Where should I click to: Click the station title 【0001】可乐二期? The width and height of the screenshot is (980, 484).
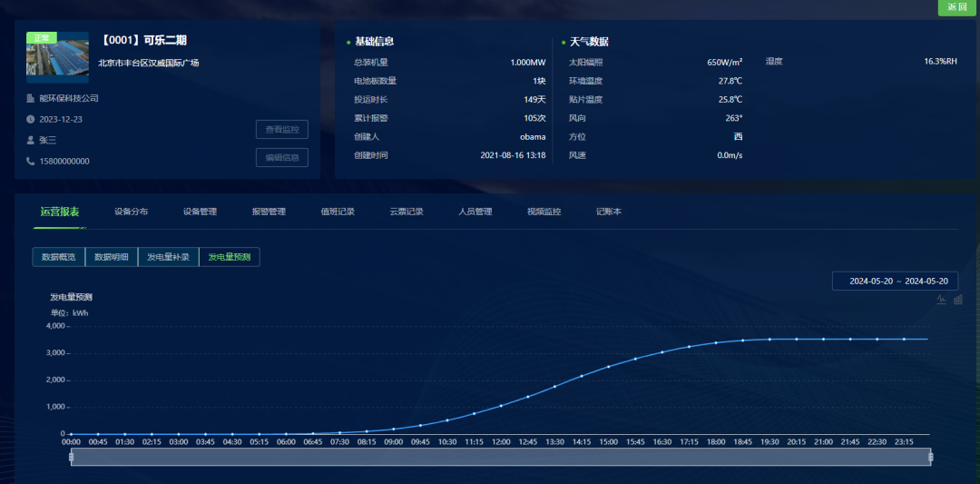tap(142, 41)
